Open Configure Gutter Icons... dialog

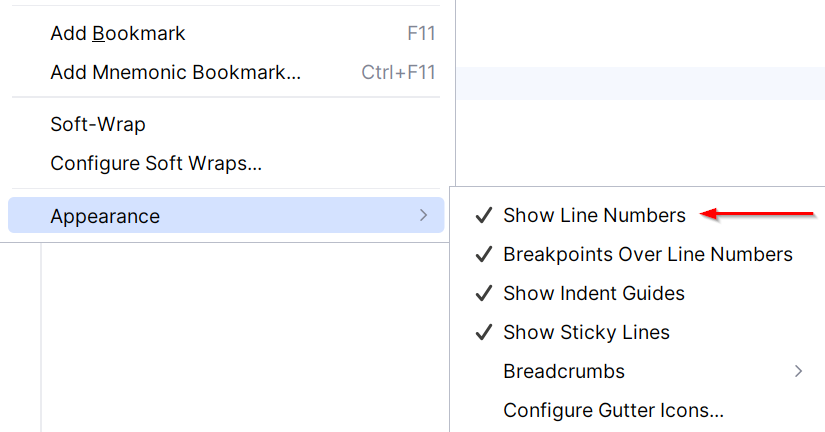click(x=613, y=411)
